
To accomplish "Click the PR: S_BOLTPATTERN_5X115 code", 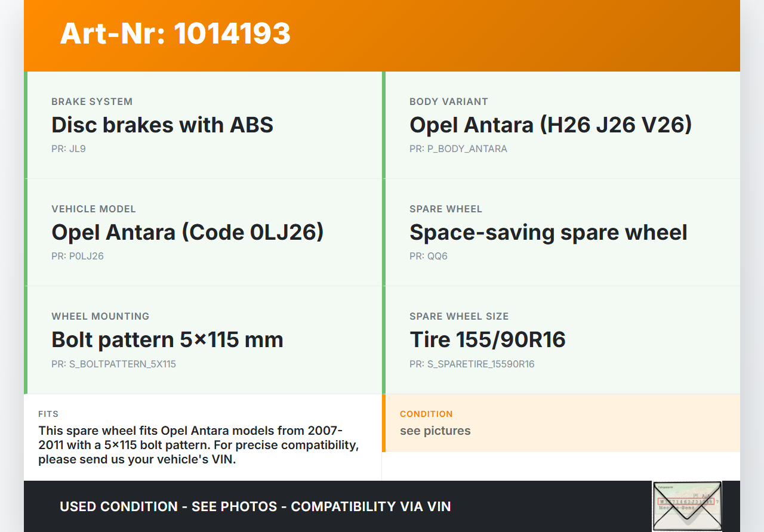I will point(113,364).
